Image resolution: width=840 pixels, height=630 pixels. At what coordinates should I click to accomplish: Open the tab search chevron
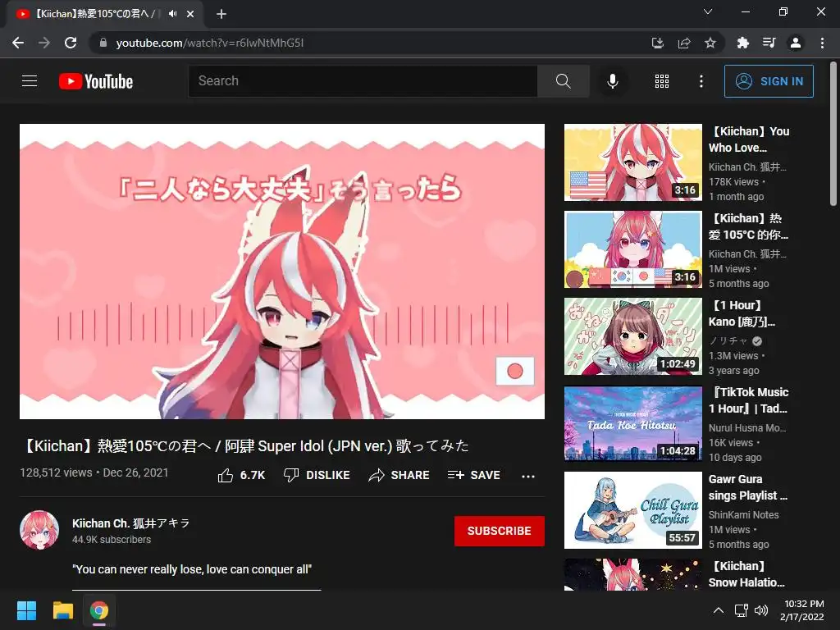point(708,11)
